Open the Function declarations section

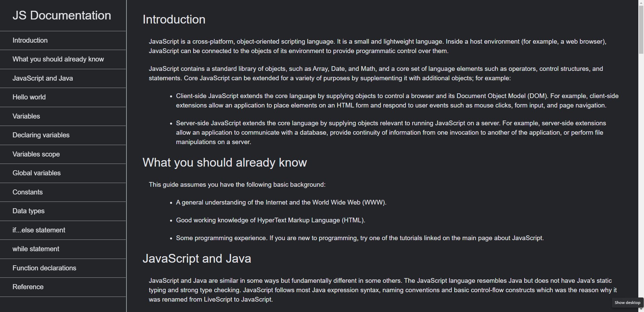[x=44, y=268]
